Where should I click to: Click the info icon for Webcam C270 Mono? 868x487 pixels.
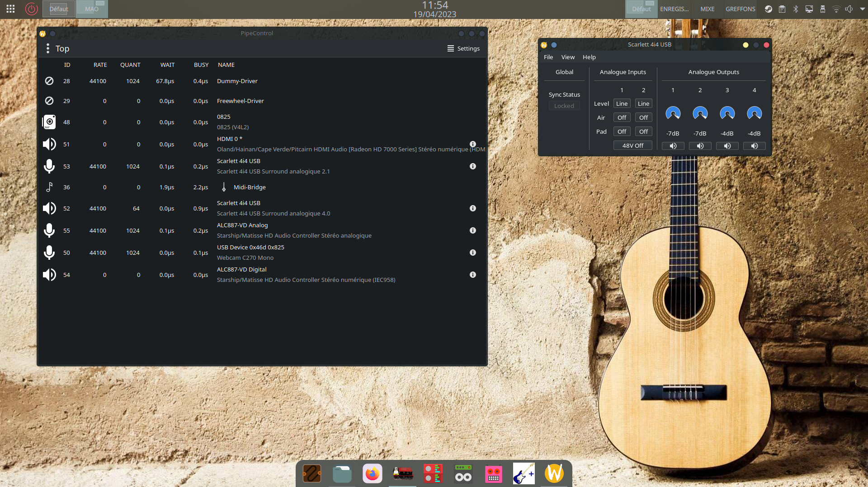[x=472, y=253]
